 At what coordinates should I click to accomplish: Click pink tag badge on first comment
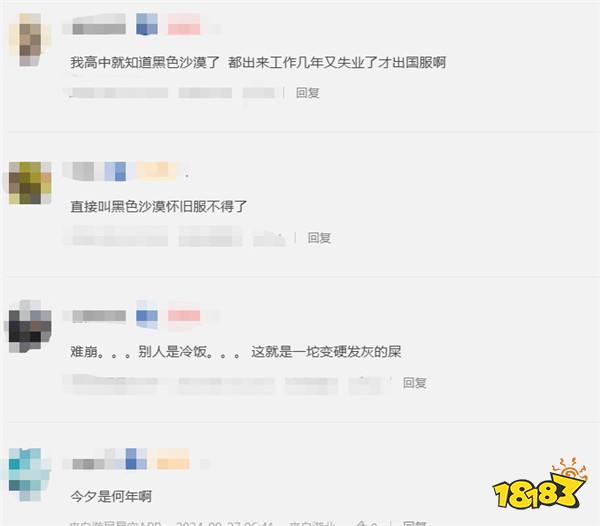pos(184,24)
